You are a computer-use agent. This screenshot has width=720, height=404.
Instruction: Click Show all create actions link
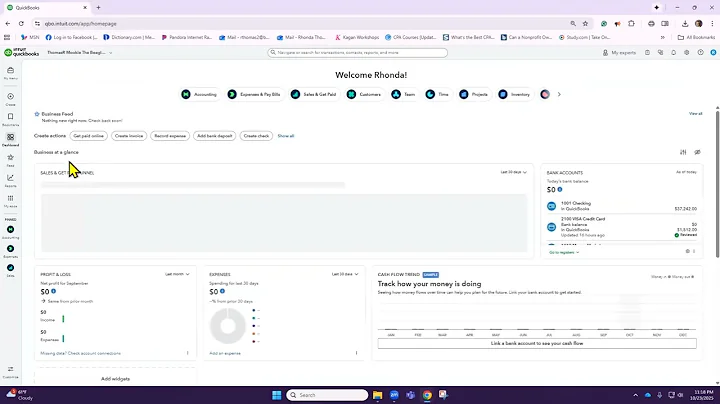coord(286,136)
